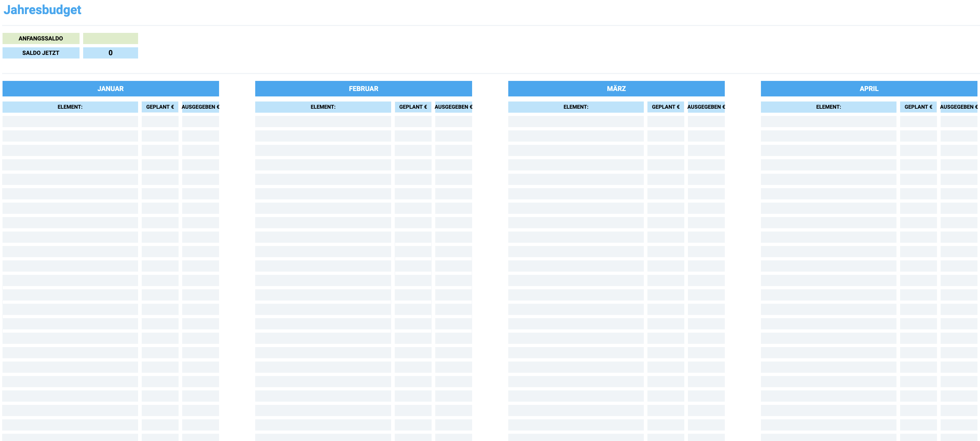This screenshot has height=441, width=980.
Task: Select first Ausgegeben entry cell under Februar
Action: click(453, 122)
